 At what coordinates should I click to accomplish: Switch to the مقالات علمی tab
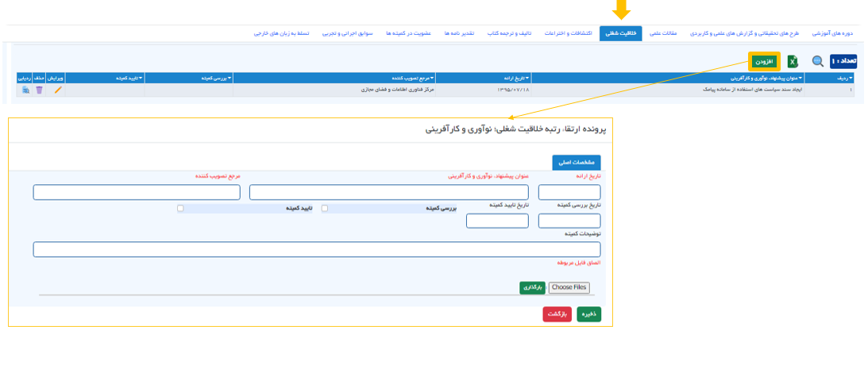(x=663, y=33)
